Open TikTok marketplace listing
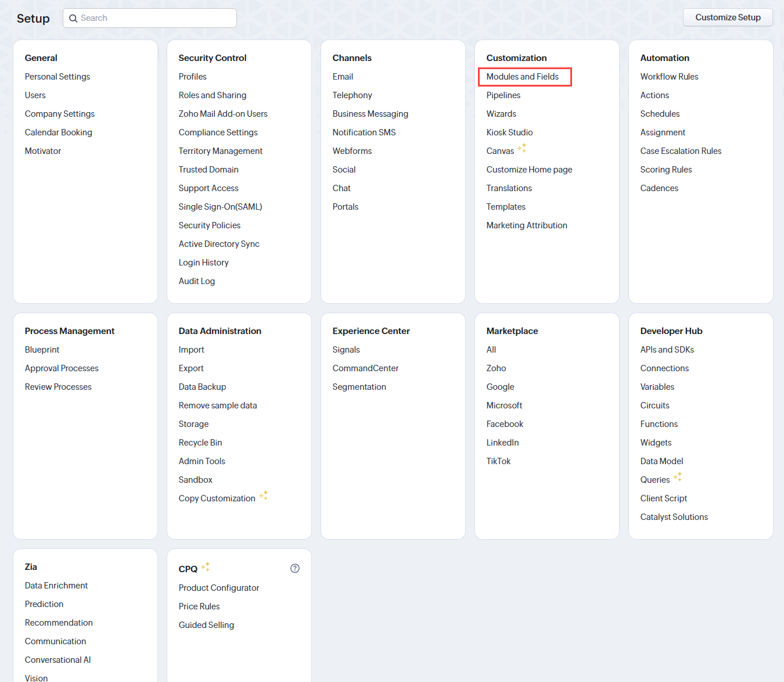The image size is (784, 682). coord(499,461)
